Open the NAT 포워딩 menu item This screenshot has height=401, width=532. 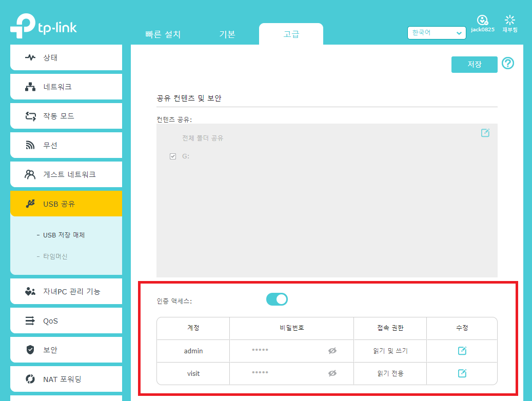(66, 379)
